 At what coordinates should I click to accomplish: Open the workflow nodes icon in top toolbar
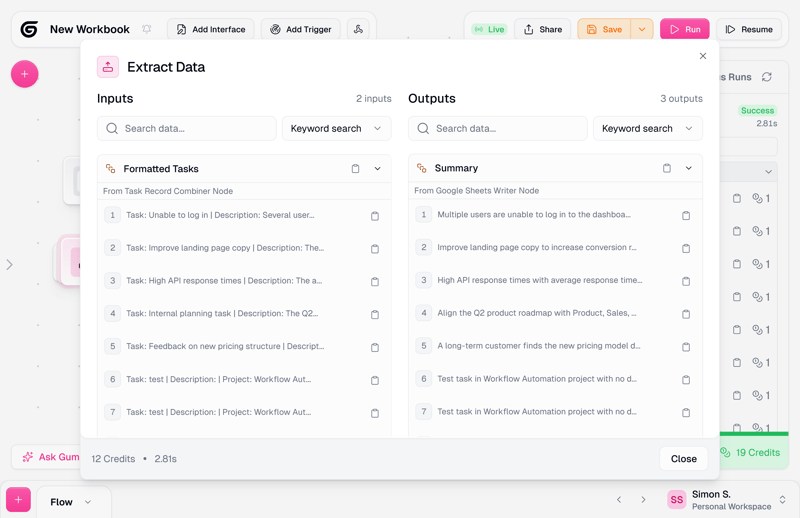pos(358,30)
